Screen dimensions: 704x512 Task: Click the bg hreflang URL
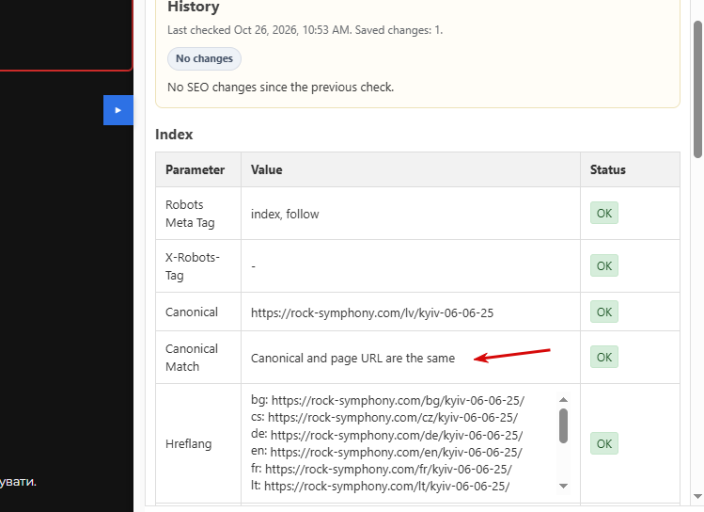398,400
